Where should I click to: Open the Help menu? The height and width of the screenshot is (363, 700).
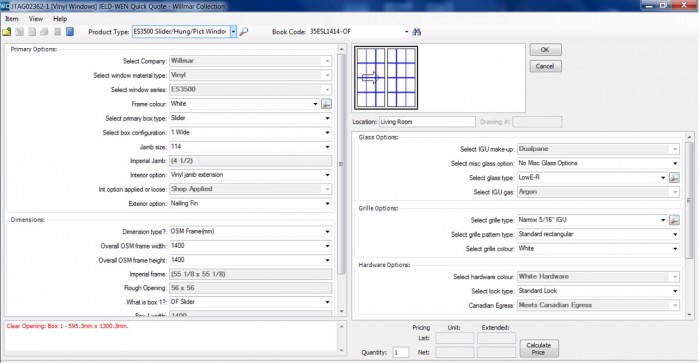tap(60, 19)
